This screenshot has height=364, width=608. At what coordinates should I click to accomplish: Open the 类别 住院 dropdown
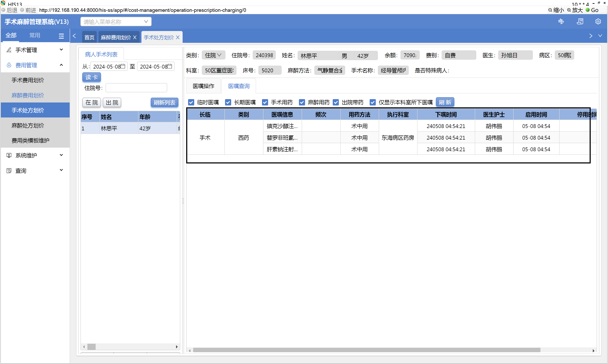click(x=213, y=55)
